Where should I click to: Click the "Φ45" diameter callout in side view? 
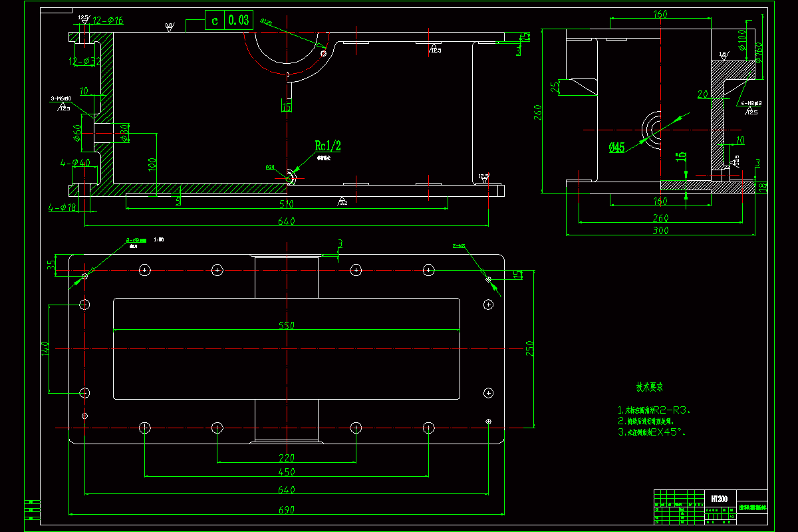pos(616,148)
